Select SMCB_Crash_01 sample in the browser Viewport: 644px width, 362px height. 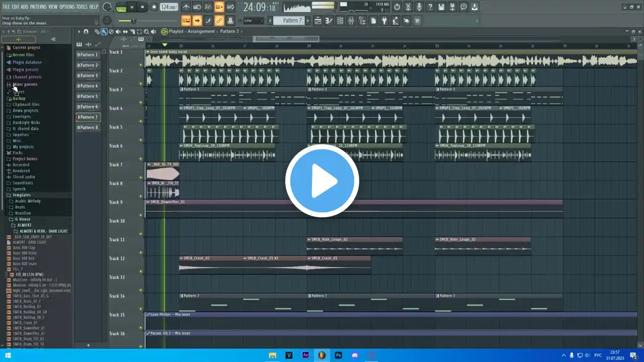(25, 323)
